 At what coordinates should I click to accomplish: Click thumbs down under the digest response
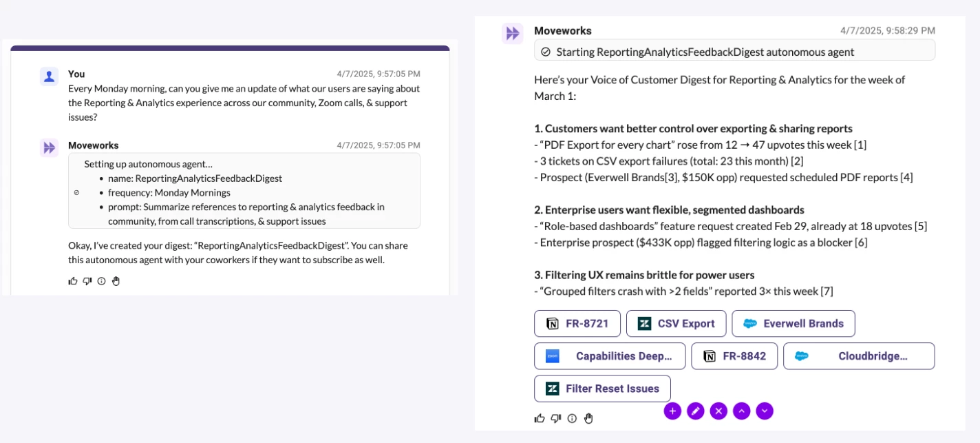tap(556, 418)
